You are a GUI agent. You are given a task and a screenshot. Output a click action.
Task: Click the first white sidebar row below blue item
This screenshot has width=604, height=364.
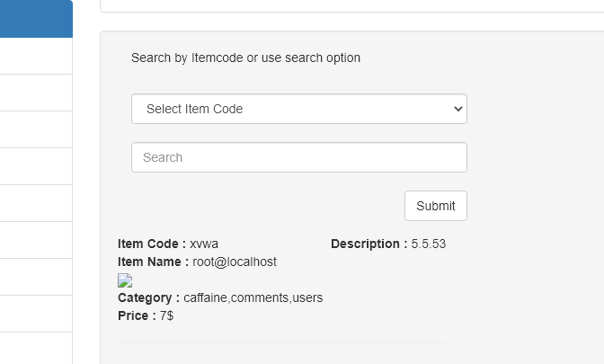(x=36, y=56)
